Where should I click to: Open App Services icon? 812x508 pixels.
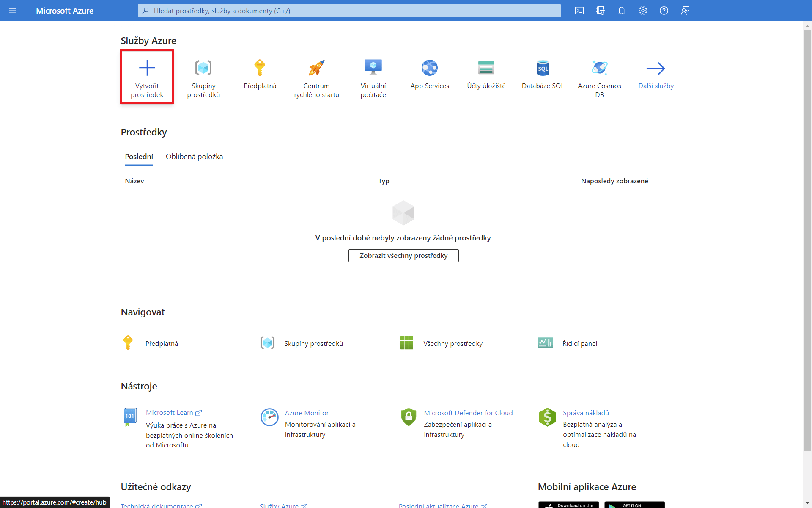coord(430,68)
